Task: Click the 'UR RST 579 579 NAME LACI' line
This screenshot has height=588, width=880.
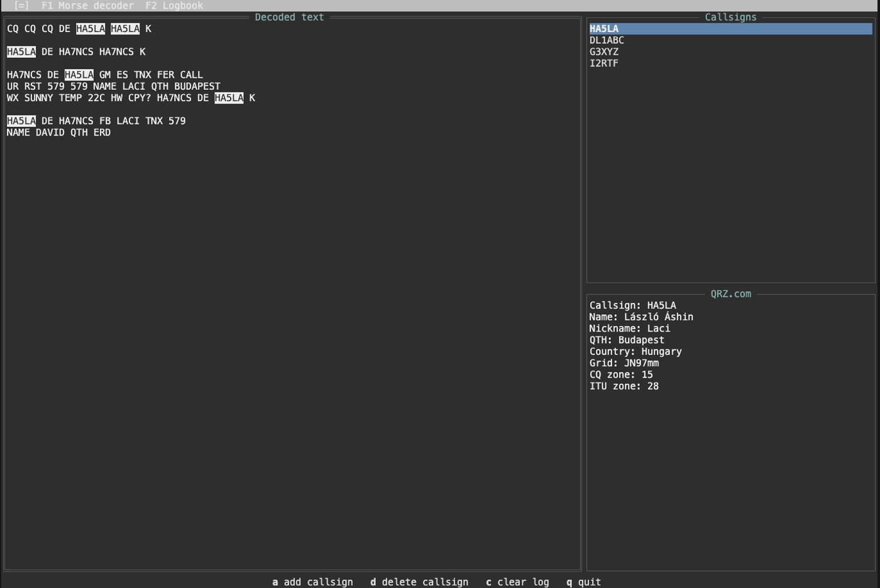Action: pos(114,86)
